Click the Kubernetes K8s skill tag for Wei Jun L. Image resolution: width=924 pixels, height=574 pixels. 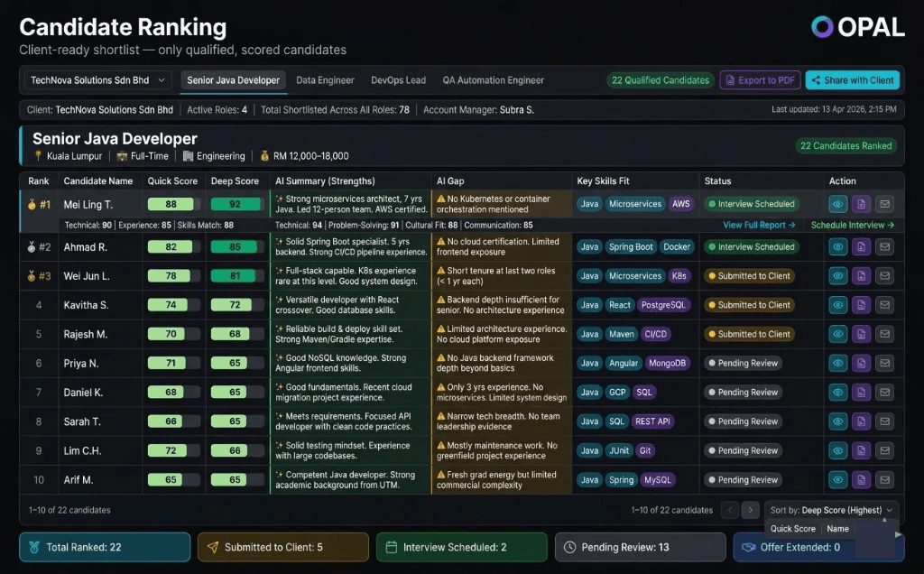point(679,276)
